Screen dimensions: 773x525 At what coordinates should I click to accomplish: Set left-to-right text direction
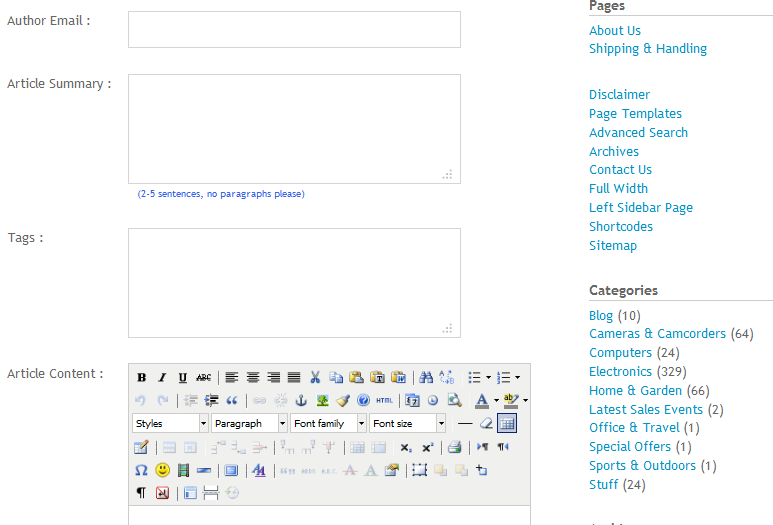[x=482, y=447]
